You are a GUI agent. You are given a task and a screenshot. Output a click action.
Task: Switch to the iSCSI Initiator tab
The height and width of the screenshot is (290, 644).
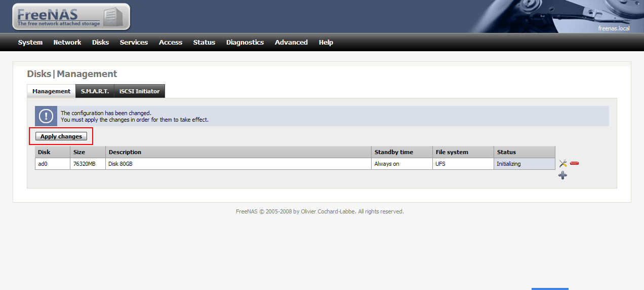140,91
